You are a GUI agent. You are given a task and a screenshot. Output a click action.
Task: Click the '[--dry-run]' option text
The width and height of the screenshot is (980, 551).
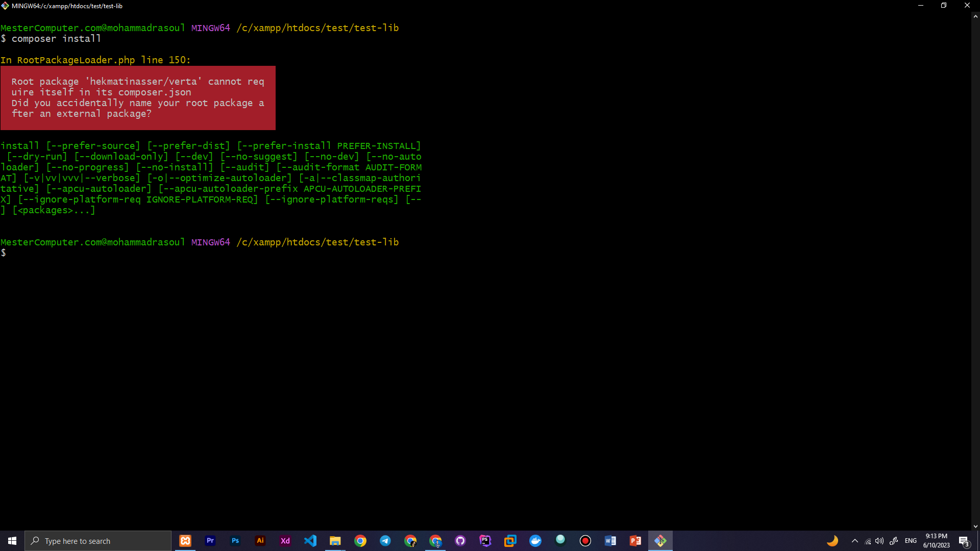(37, 157)
